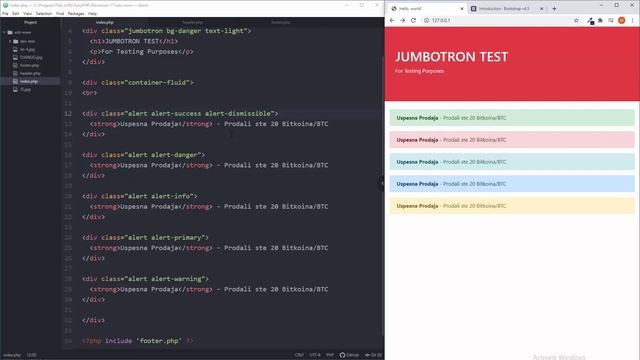Open the Edit menu in Atom
This screenshot has height=360, width=640.
coord(16,13)
